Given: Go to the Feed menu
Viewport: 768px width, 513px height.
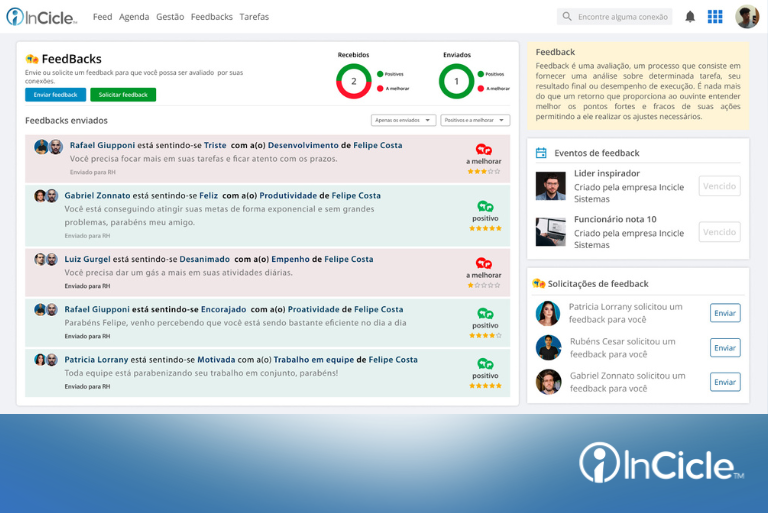Looking at the screenshot, I should coord(102,17).
